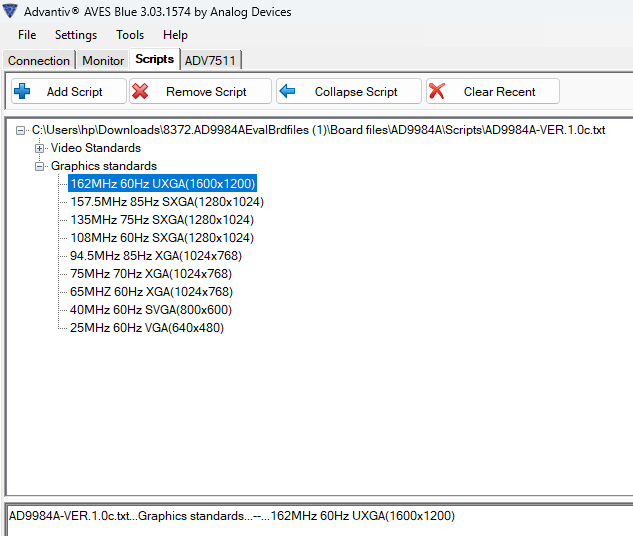Image resolution: width=633 pixels, height=536 pixels.
Task: Click the status text AD9984A-VER.1.0c.txt...Graphics standards
Action: point(232,516)
